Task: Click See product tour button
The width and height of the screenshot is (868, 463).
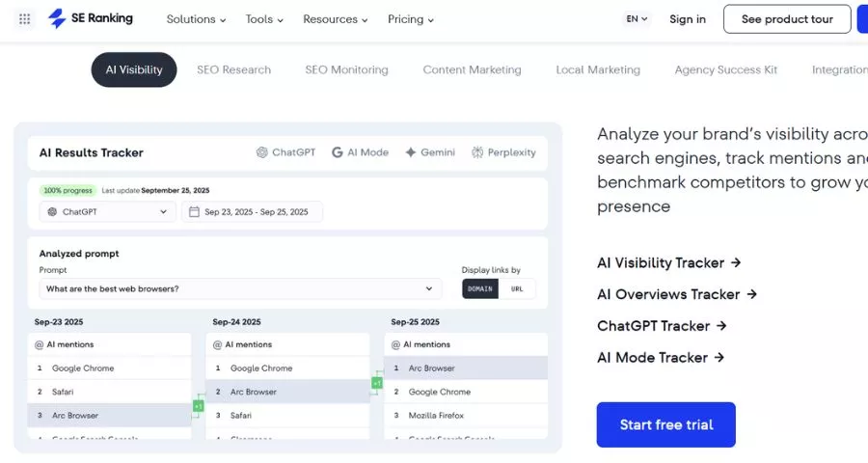Action: click(787, 19)
